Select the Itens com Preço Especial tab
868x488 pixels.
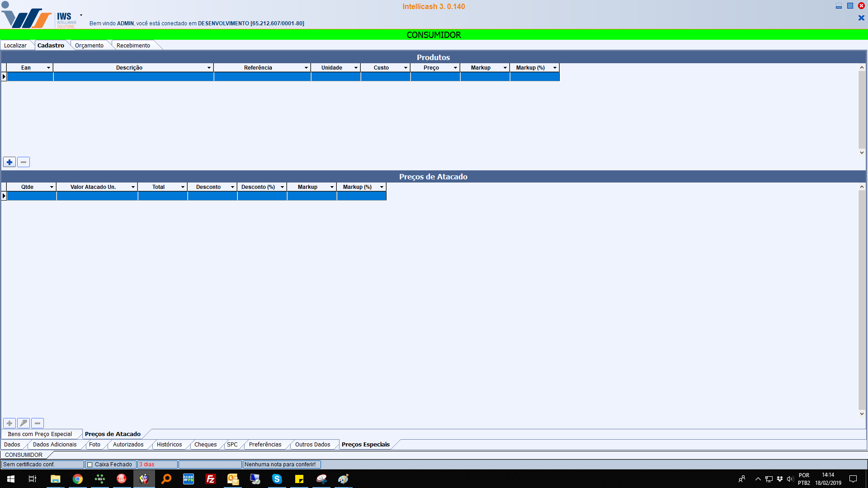point(40,434)
